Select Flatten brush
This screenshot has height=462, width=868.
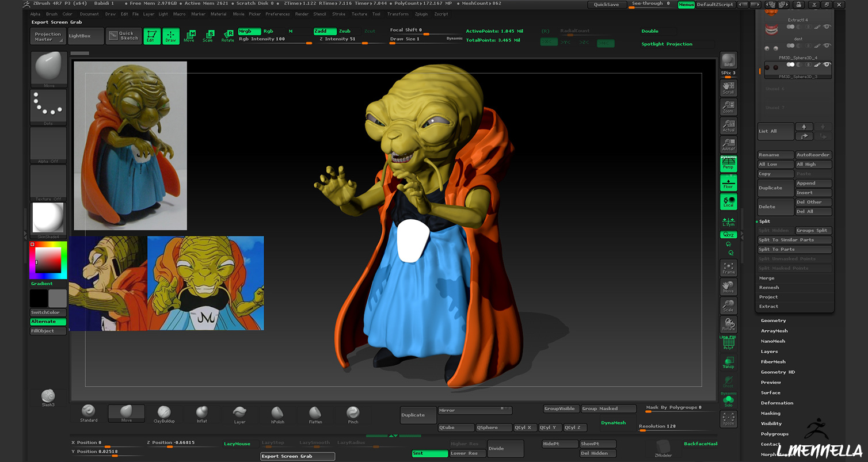coord(315,414)
